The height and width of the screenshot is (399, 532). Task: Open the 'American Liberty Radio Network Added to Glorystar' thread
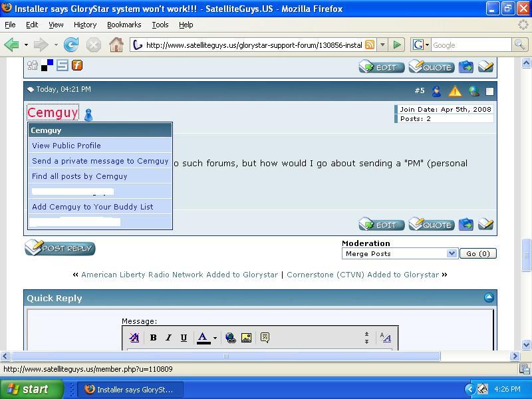pos(180,275)
